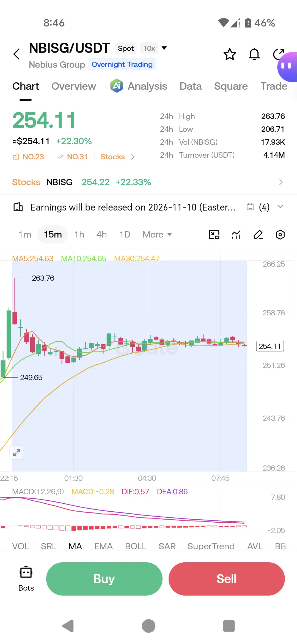Open the Bots icon
Screen dimensions: 297x644
point(26,578)
